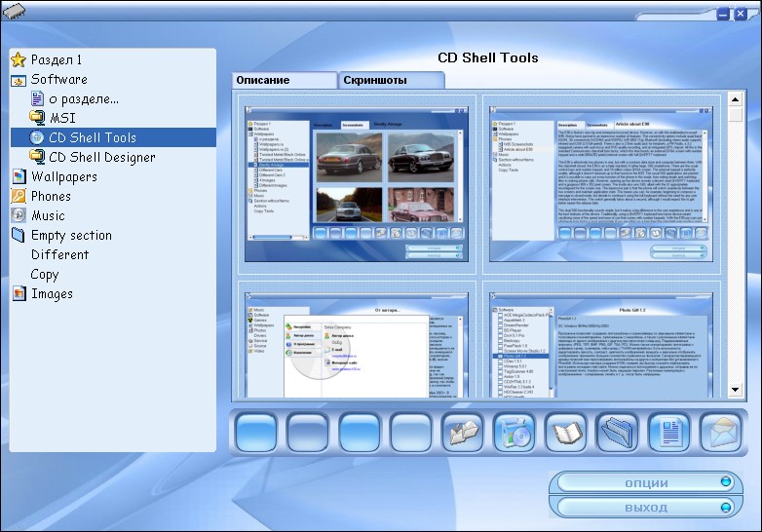Click the Empty section book icon
The height and width of the screenshot is (532, 762).
(18, 235)
